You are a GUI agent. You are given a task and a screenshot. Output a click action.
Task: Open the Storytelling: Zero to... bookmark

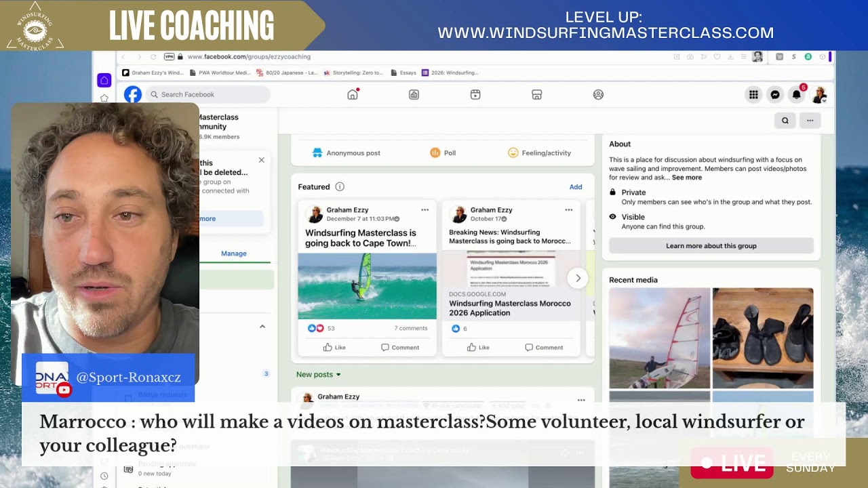coord(353,73)
